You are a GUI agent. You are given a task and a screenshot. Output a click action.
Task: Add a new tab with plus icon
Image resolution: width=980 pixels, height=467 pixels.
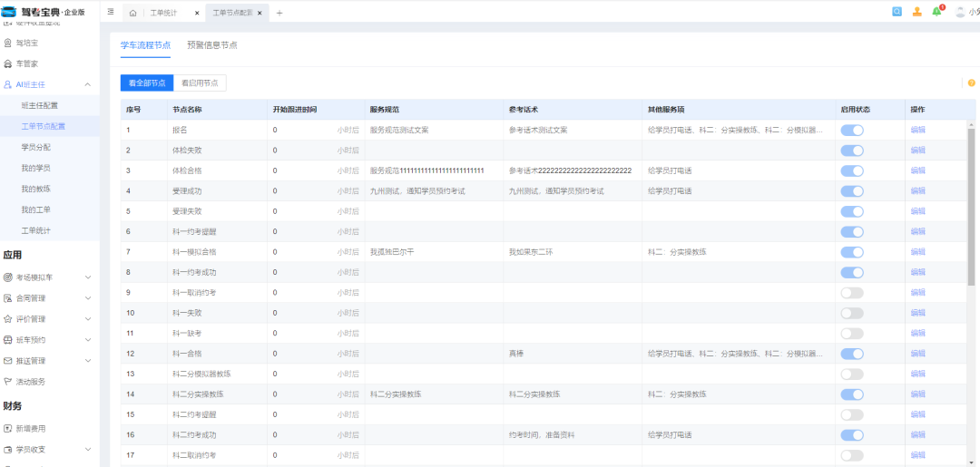279,13
